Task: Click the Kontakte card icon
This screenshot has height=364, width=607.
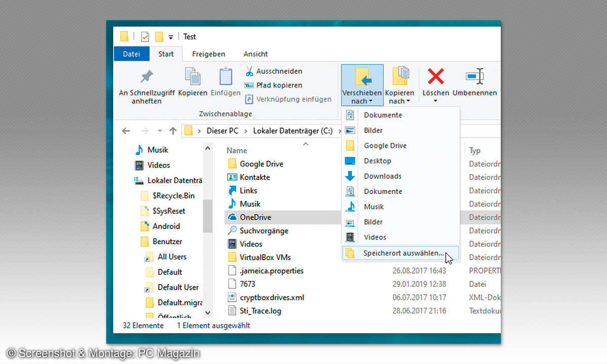Action: coord(232,177)
